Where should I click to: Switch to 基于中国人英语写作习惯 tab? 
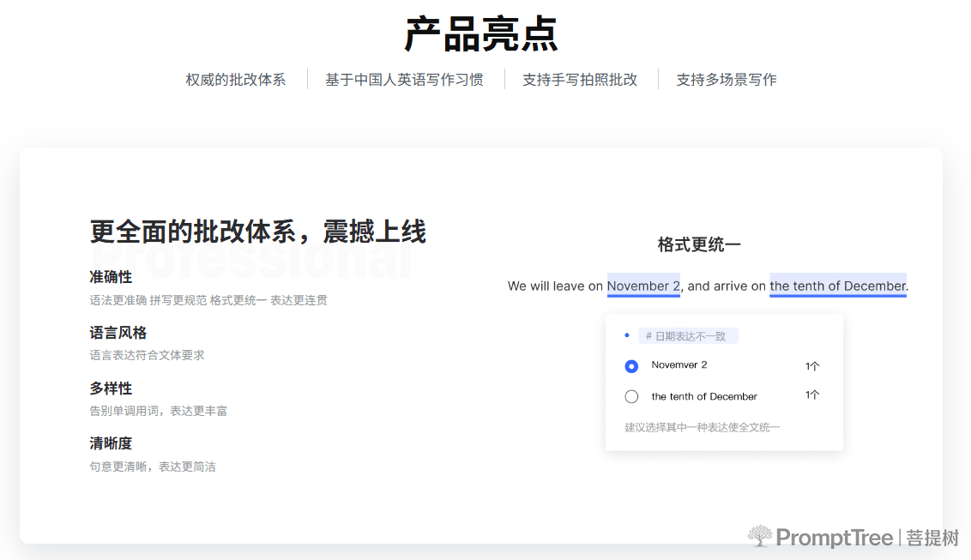point(404,80)
